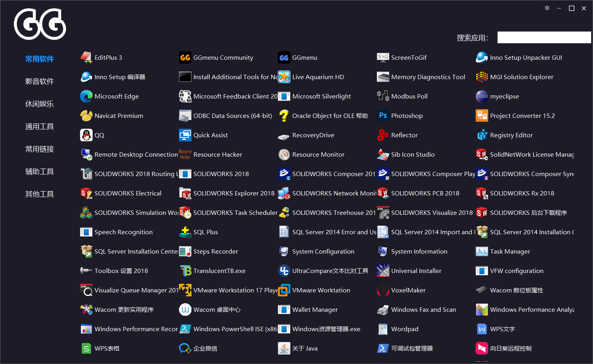Open the VMware Worktation icon
Image resolution: width=593 pixels, height=364 pixels.
point(284,290)
